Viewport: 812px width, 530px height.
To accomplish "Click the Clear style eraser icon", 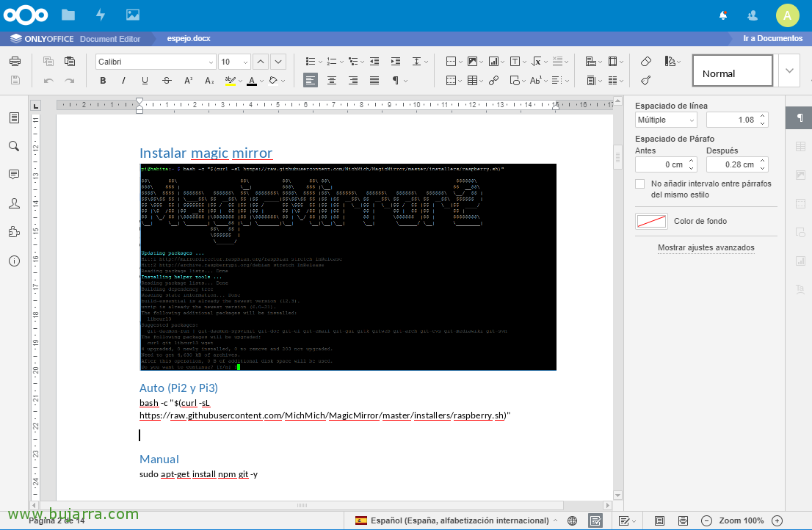I will [646, 62].
